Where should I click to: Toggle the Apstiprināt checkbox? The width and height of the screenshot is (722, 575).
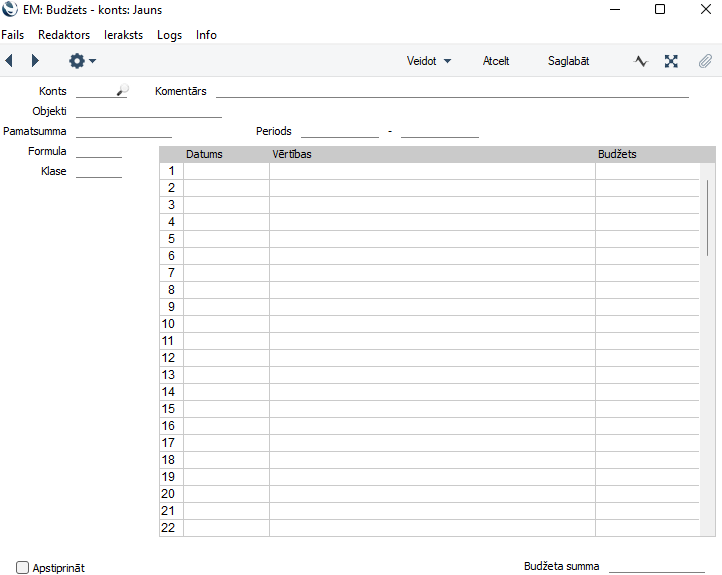[23, 567]
